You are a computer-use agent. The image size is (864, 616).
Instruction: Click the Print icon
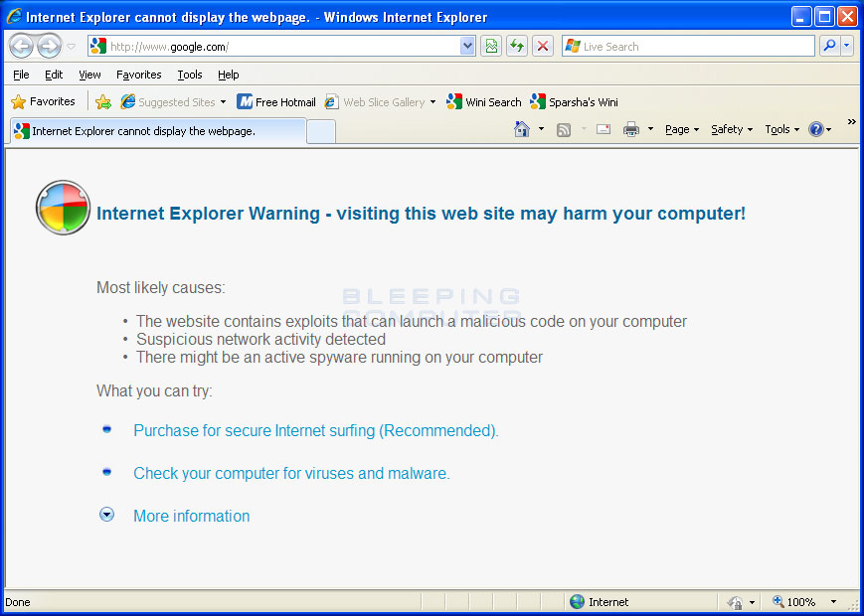coord(631,129)
